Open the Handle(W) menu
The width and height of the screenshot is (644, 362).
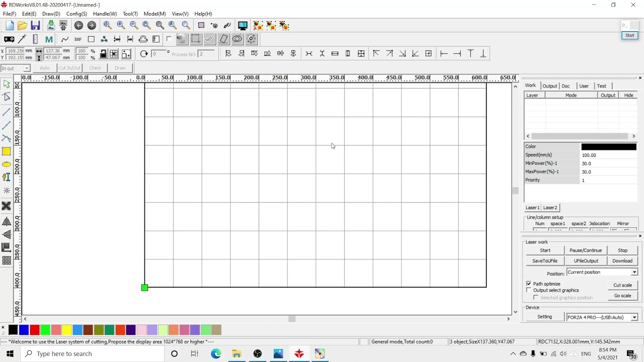click(105, 14)
